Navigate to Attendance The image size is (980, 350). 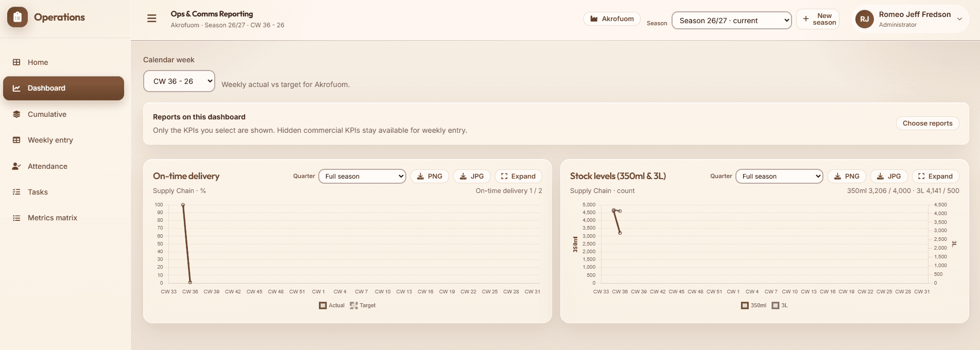pos(63,166)
